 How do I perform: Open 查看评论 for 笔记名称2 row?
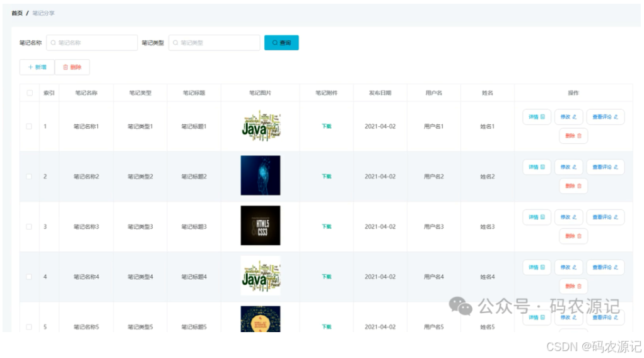click(x=606, y=167)
